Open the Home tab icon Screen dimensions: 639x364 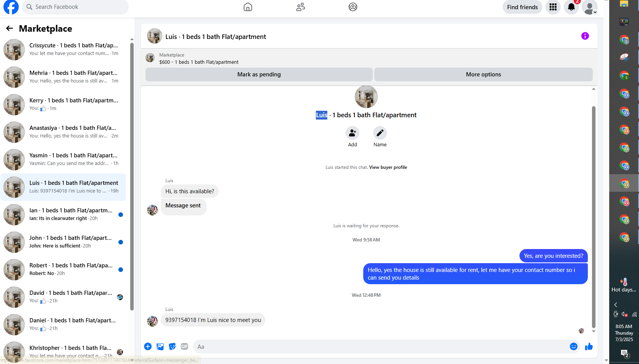tap(248, 7)
